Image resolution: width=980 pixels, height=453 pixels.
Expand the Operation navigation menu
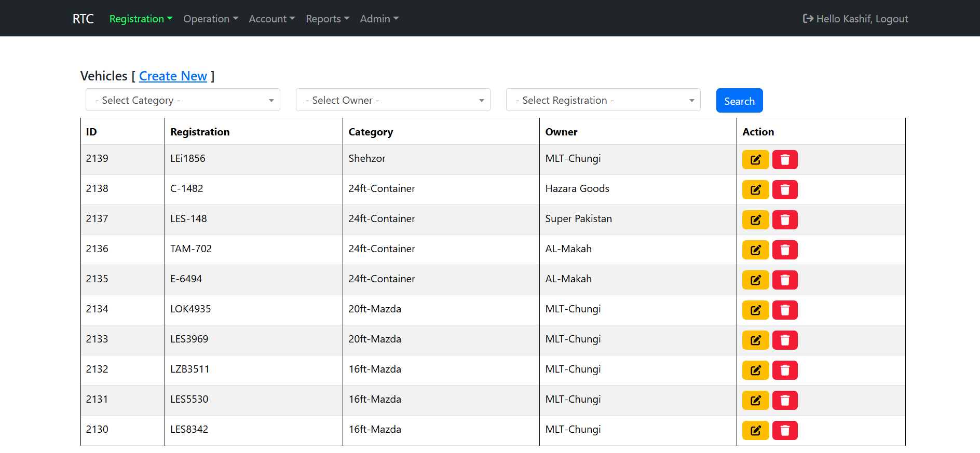pos(210,19)
